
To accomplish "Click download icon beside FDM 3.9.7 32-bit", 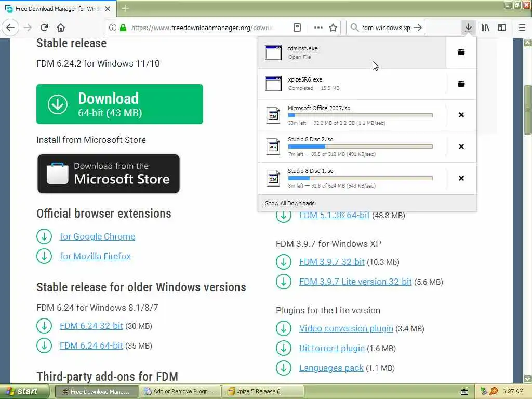I will point(284,262).
